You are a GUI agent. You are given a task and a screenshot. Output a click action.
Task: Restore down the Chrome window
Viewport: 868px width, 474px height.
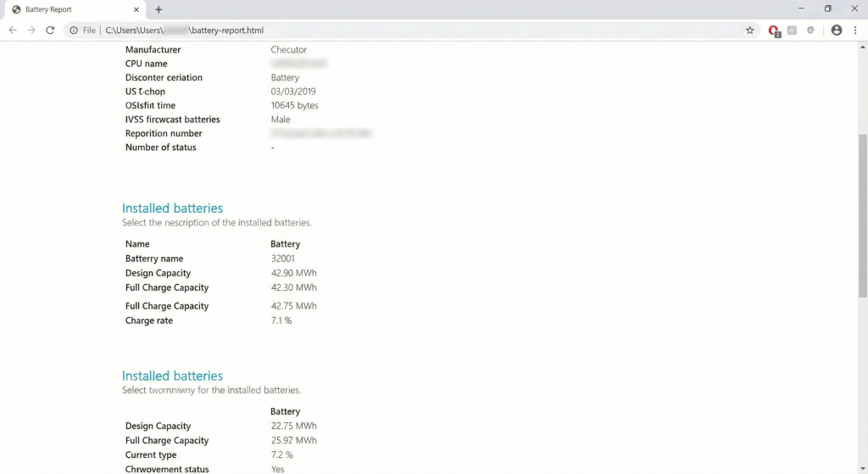point(828,8)
